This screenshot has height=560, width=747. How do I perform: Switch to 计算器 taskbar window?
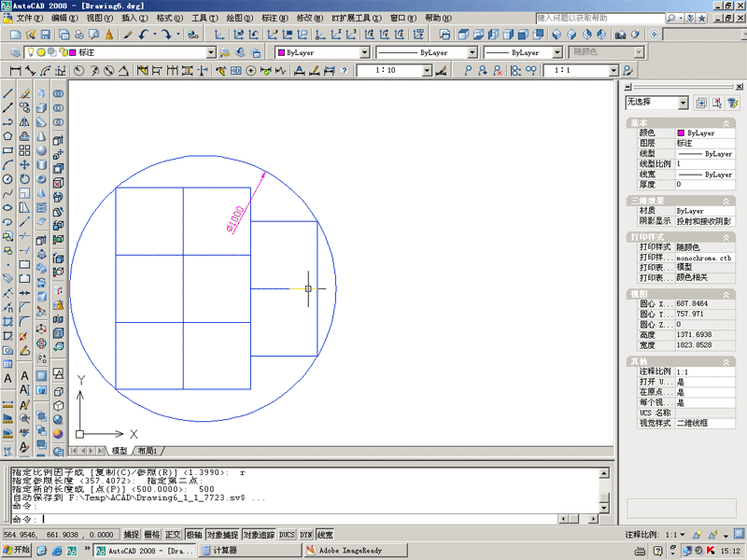pyautogui.click(x=249, y=551)
